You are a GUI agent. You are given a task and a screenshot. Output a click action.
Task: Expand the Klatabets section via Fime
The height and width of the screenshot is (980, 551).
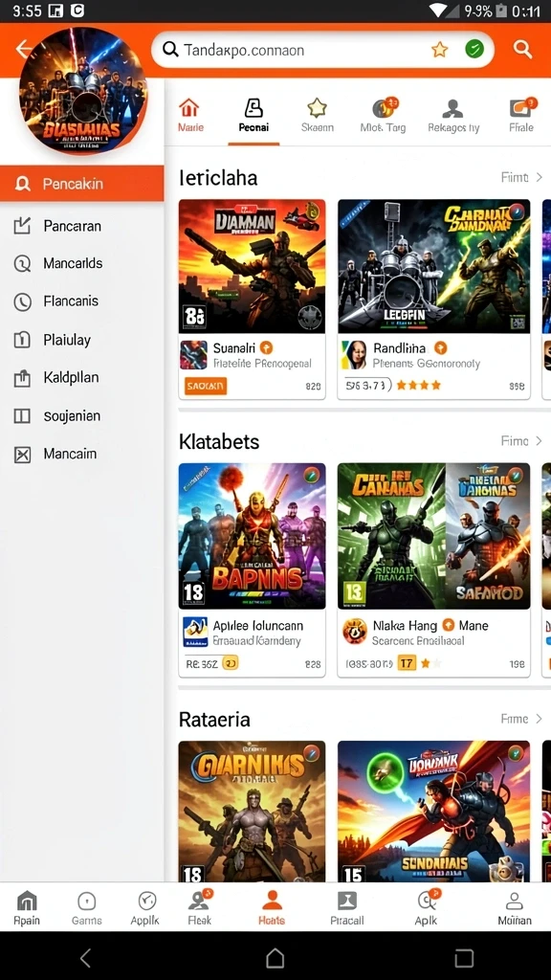coord(521,441)
